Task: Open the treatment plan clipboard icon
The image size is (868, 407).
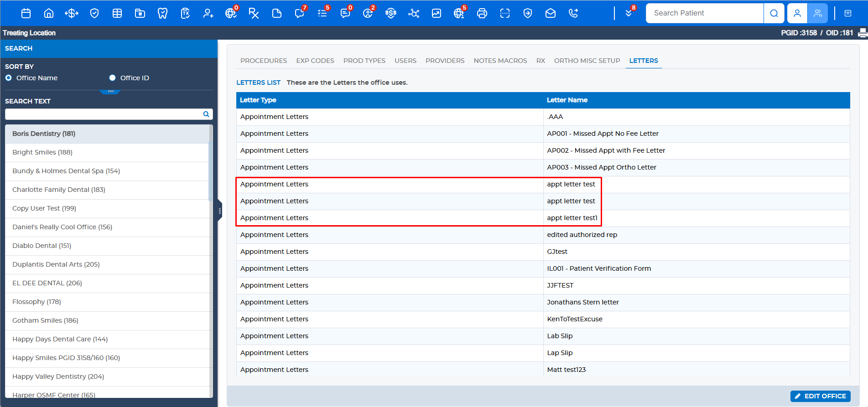Action: point(185,13)
